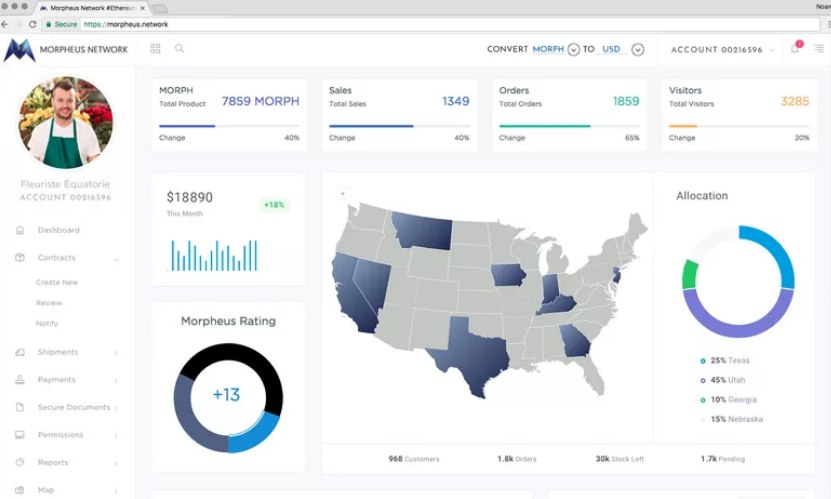831x499 pixels.
Task: Select Review under Contracts
Action: [x=49, y=303]
